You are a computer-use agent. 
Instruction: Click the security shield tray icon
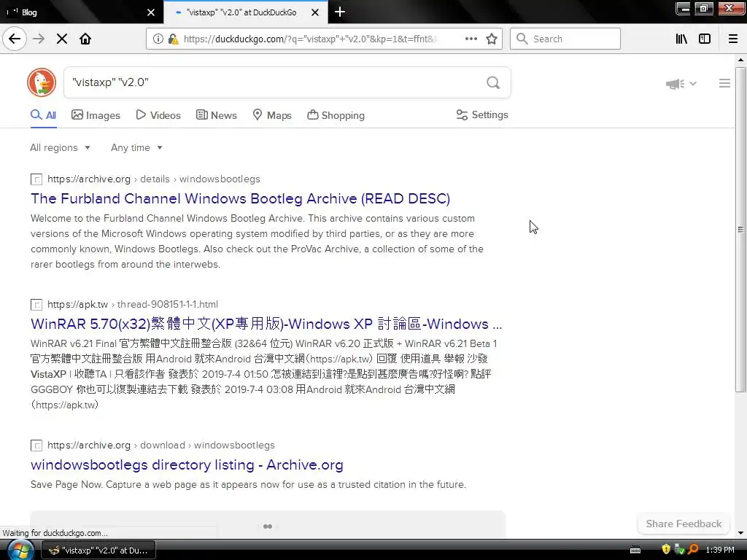pyautogui.click(x=666, y=550)
